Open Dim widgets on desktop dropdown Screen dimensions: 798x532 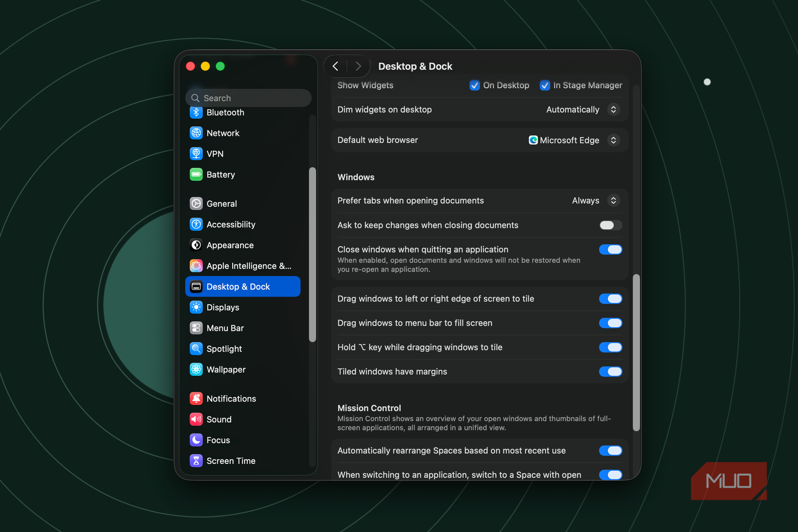point(613,110)
